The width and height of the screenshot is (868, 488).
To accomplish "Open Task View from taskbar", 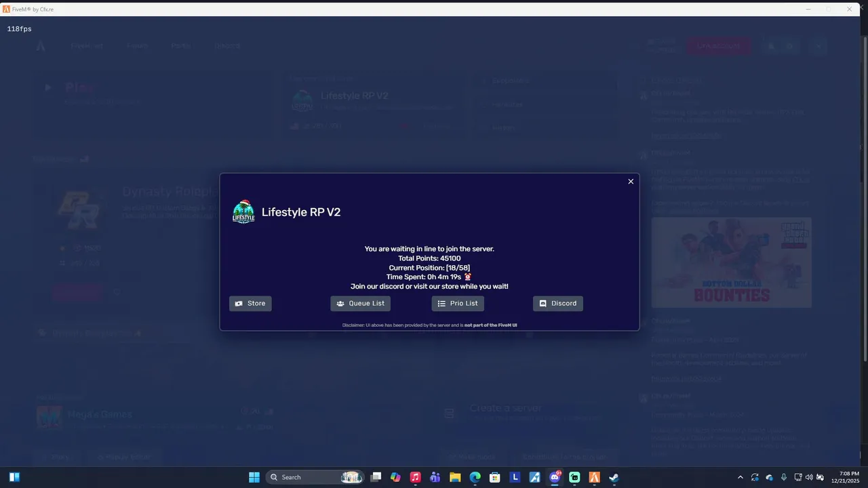I will [376, 477].
